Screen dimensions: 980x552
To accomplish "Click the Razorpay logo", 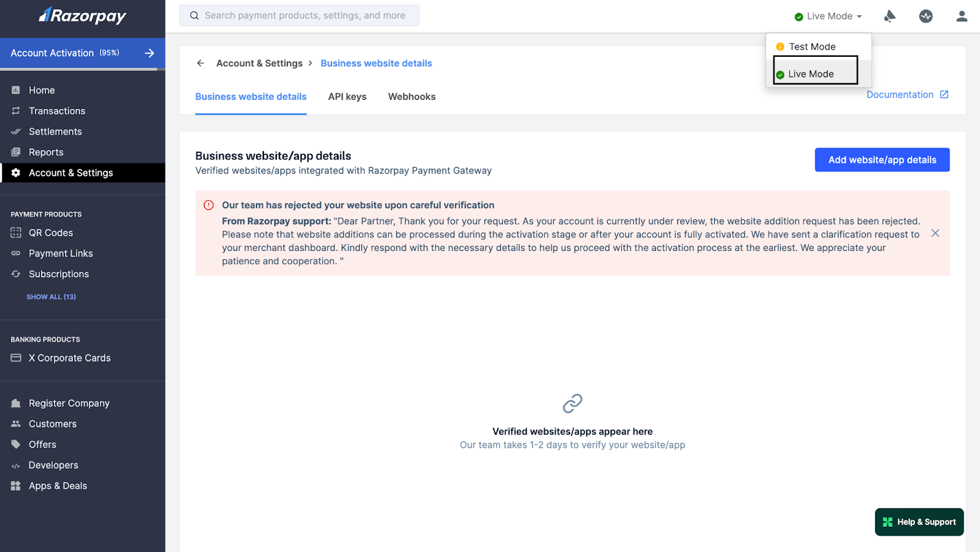I will [82, 15].
